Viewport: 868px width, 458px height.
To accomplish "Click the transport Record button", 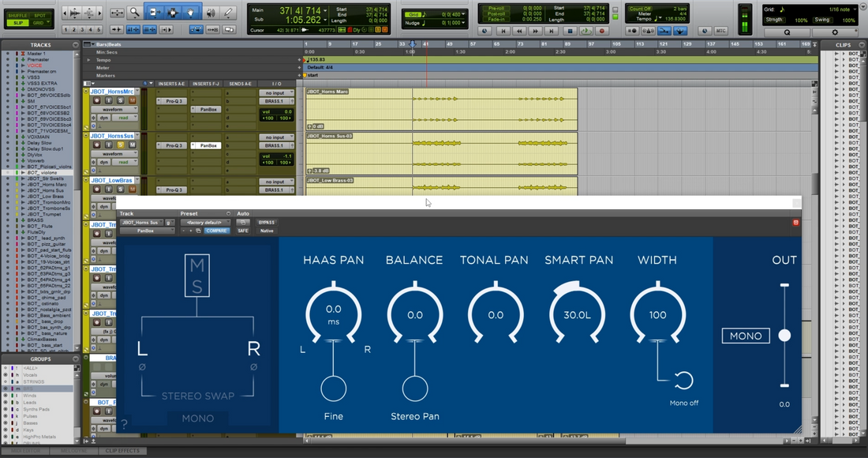I will point(602,31).
